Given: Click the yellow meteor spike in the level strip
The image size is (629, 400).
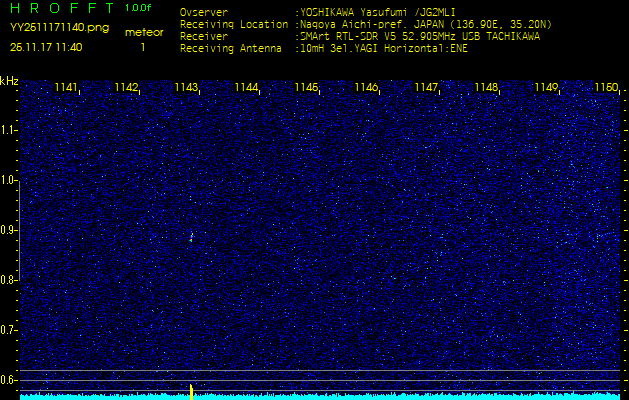Looking at the screenshot, I should tap(190, 389).
